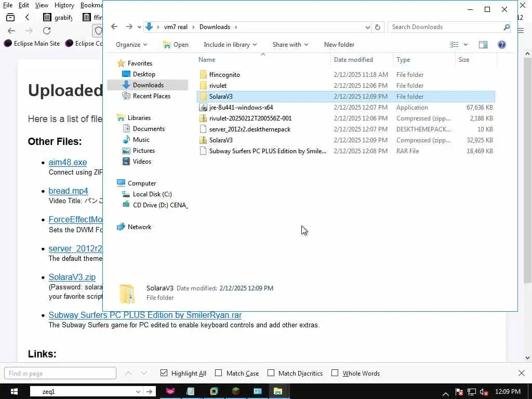This screenshot has width=532, height=399.
Task: Select the SolaraV3 compressed zip icon
Action: click(203, 140)
